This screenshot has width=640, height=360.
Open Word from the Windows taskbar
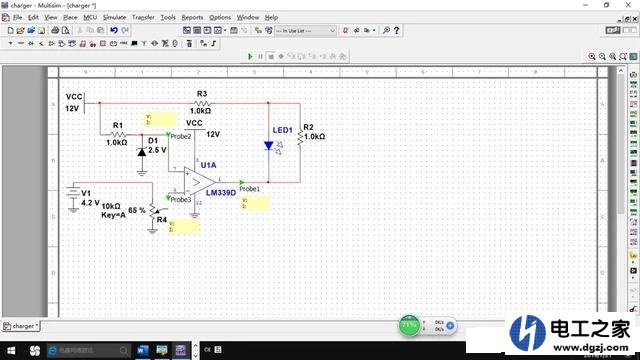pos(143,350)
